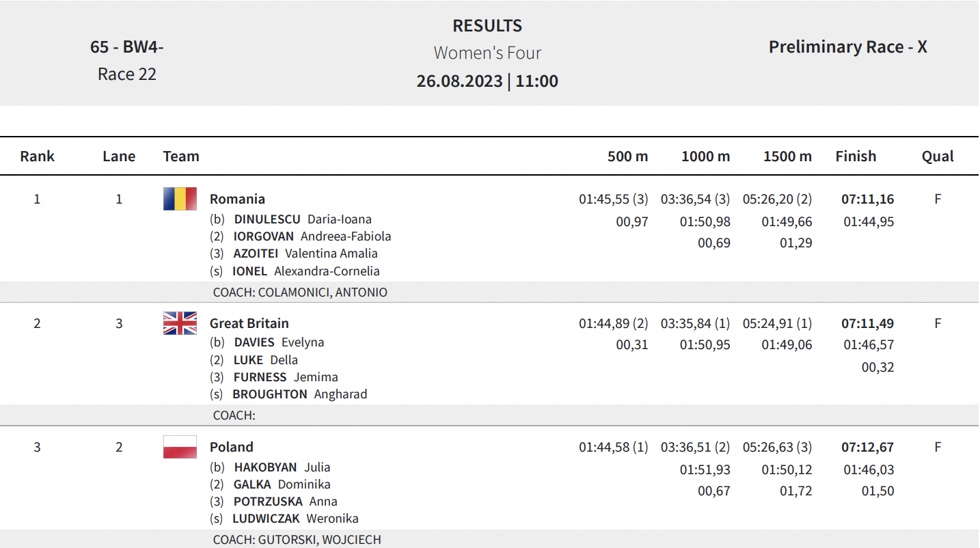Click the 1500 m column header
The height and width of the screenshot is (548, 980).
point(787,156)
